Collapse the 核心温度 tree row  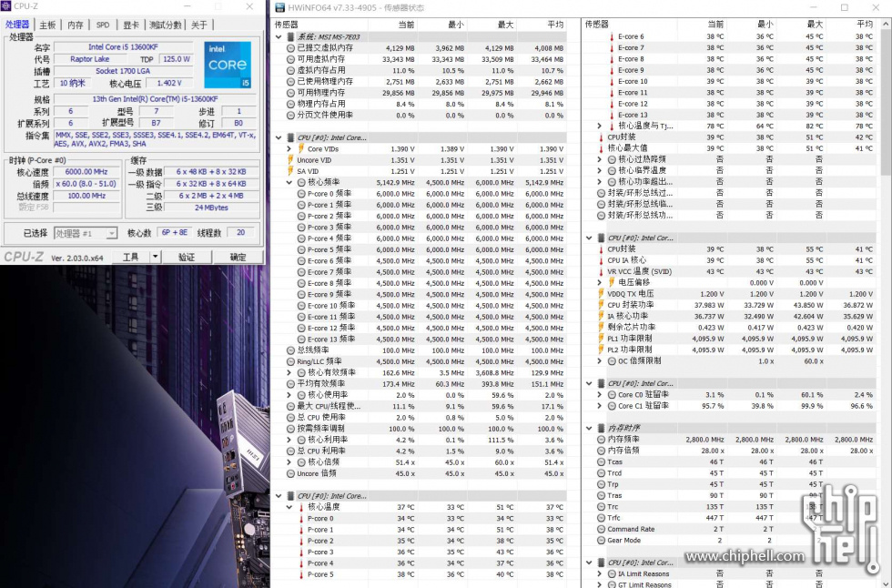point(289,507)
